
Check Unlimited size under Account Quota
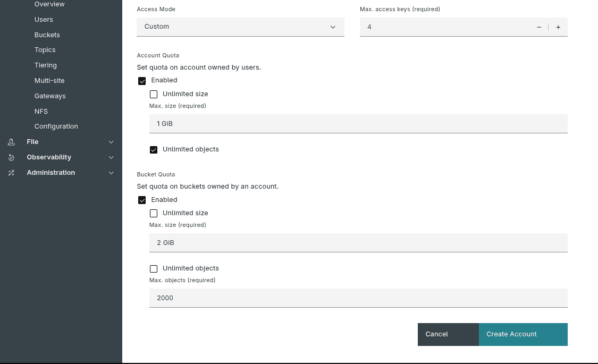click(x=154, y=94)
